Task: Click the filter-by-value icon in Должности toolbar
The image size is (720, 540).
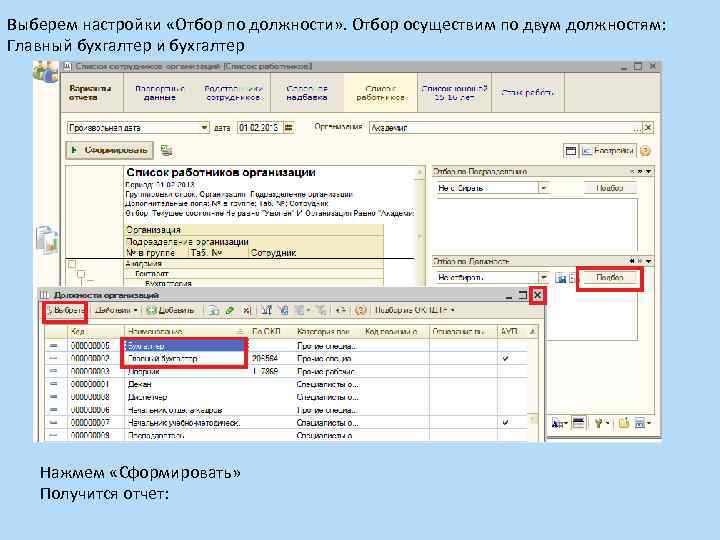Action: pyautogui.click(x=283, y=310)
